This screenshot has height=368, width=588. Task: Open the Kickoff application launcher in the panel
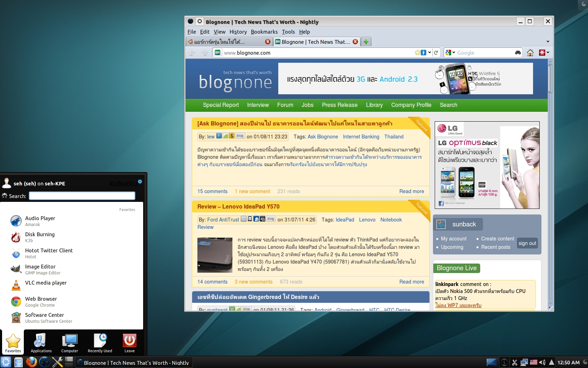(x=6, y=362)
